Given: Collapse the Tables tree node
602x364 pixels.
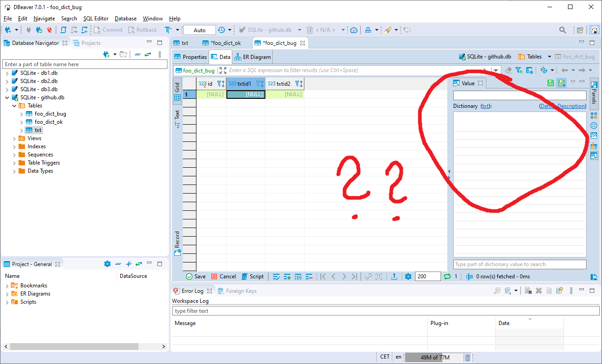Looking at the screenshot, I should pos(14,105).
